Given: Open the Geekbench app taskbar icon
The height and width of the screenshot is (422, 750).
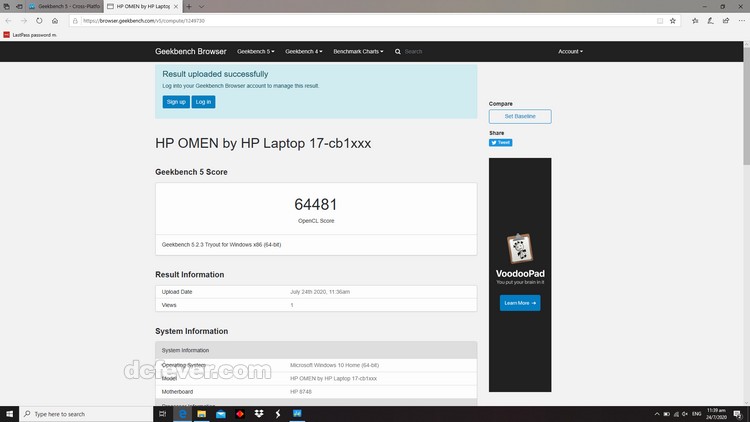Looking at the screenshot, I should [x=297, y=414].
